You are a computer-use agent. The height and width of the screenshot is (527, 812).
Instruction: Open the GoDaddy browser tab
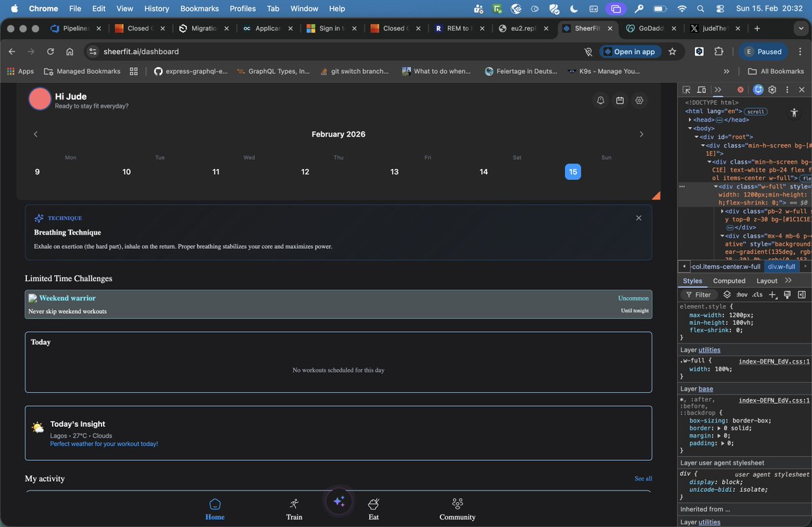(651, 28)
